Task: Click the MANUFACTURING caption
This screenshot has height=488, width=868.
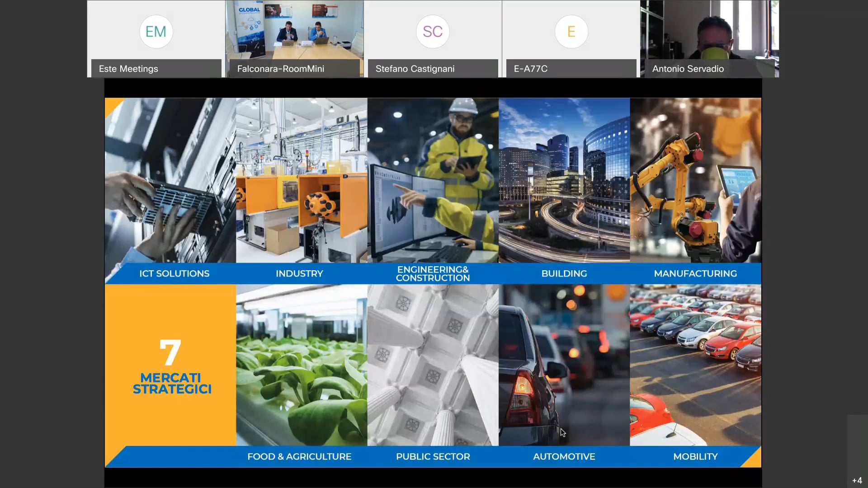Action: click(x=695, y=273)
